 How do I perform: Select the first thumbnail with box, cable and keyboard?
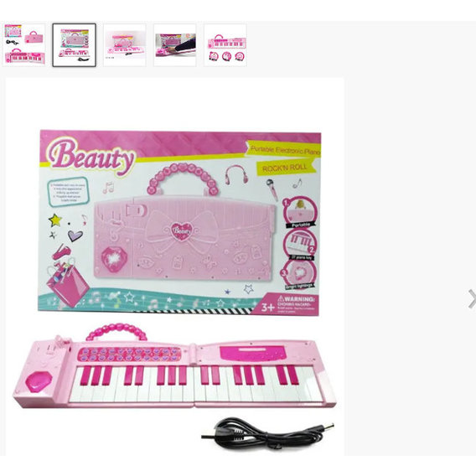(24, 44)
